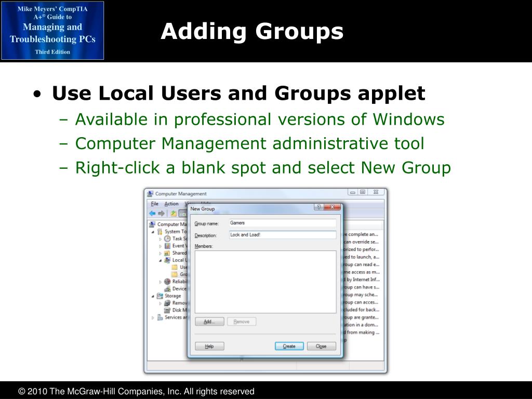This screenshot has height=399, width=532.
Task: Click inside the empty Members list box
Action: click(x=265, y=282)
